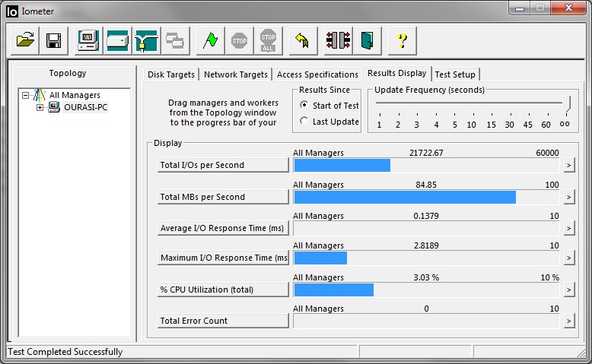Click the 84.85 MBs value
The image size is (592, 364).
click(426, 185)
